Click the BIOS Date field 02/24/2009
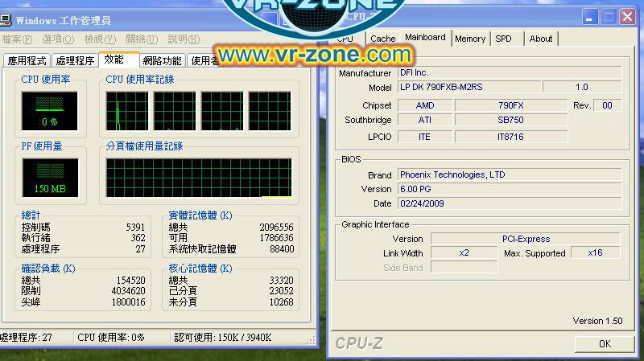The height and width of the screenshot is (361, 644). 510,203
